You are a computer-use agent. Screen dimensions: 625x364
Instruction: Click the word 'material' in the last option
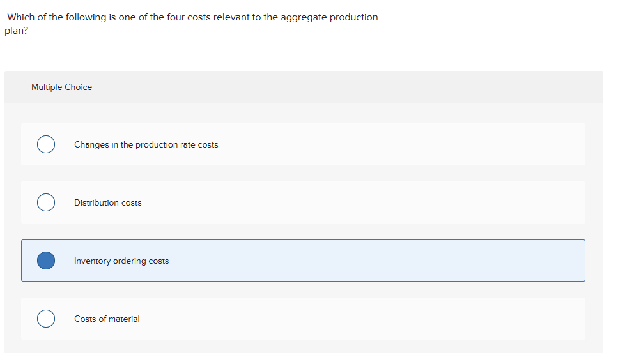[124, 319]
